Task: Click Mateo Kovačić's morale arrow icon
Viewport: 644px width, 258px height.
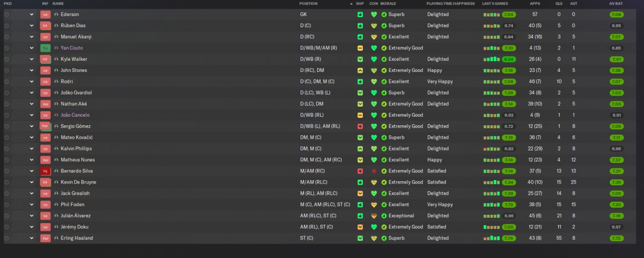Action: (384, 137)
